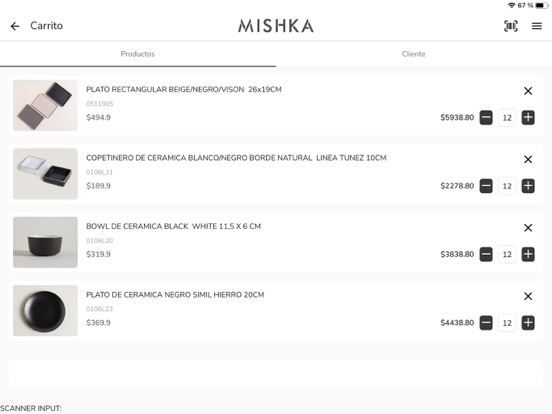This screenshot has height=414, width=552.
Task: Edit quantity field of PLATO RECTANGULAR
Action: click(507, 118)
